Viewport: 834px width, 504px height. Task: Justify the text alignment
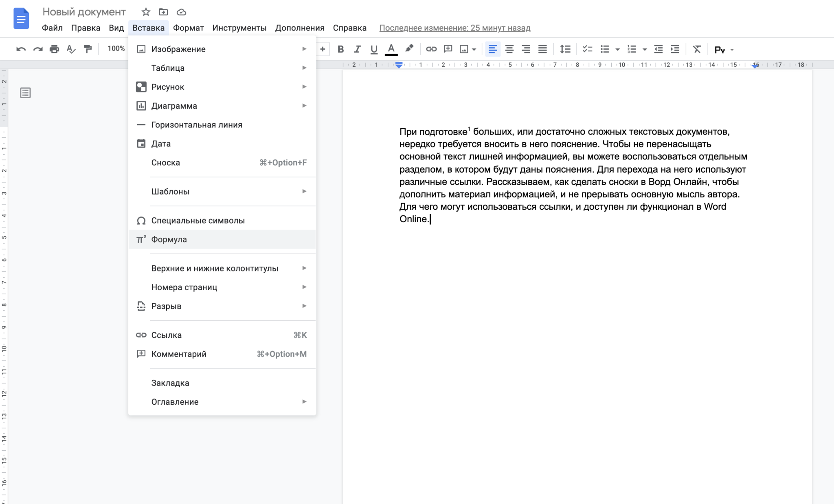542,49
